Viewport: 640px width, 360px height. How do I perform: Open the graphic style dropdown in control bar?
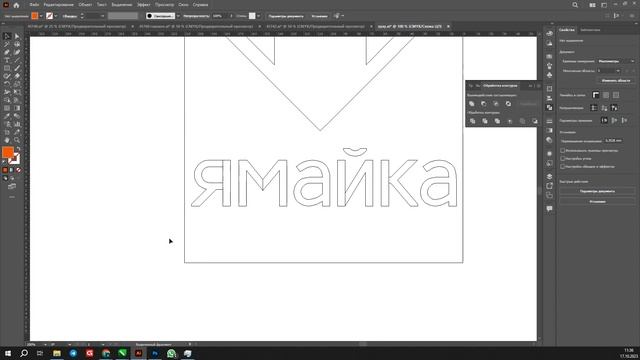point(258,16)
